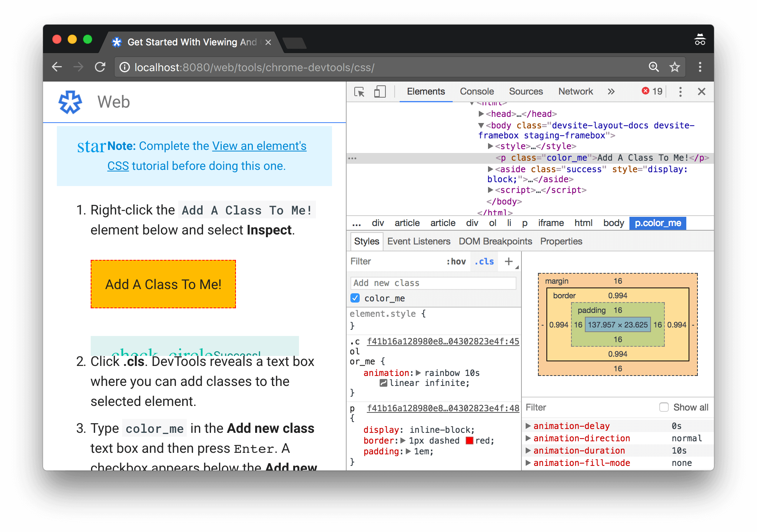757x532 pixels.
Task: Expand the animation-delay property
Action: pos(527,426)
